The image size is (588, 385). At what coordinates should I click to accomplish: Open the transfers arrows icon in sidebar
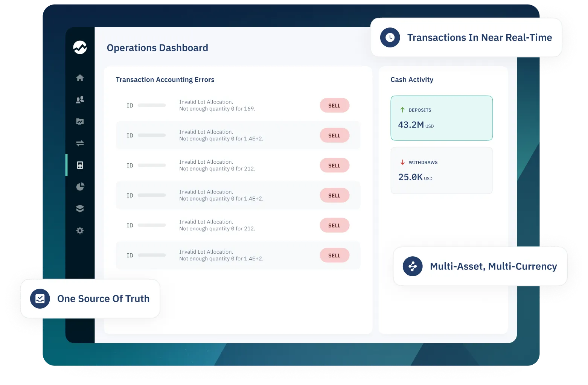click(x=80, y=143)
